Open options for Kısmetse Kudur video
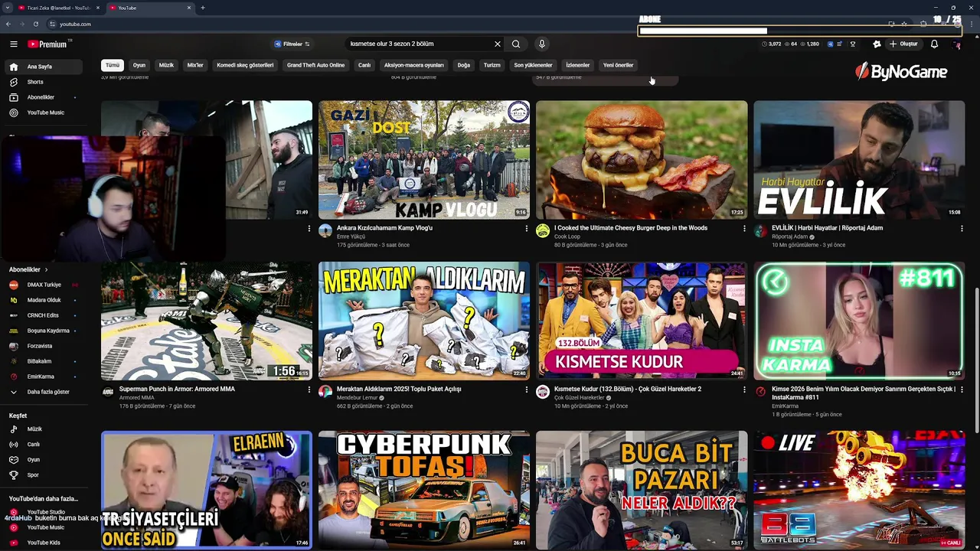This screenshot has width=980, height=551. (x=744, y=390)
